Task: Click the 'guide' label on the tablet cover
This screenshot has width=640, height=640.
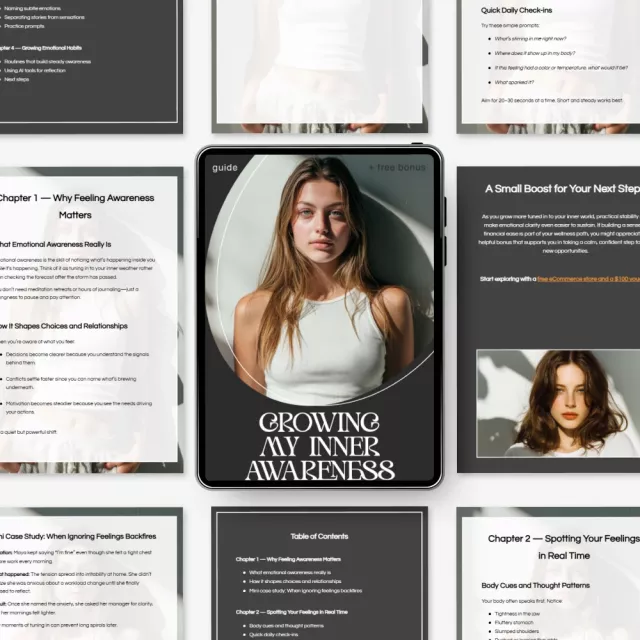Action: [225, 167]
